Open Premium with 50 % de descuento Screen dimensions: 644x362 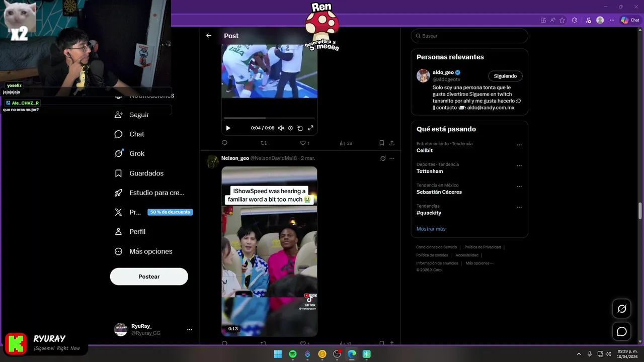153,212
